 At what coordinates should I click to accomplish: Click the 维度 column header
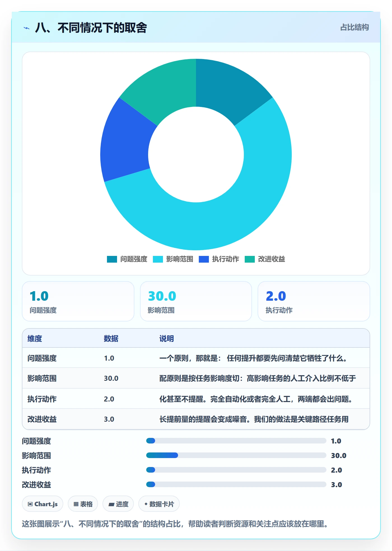tap(35, 338)
